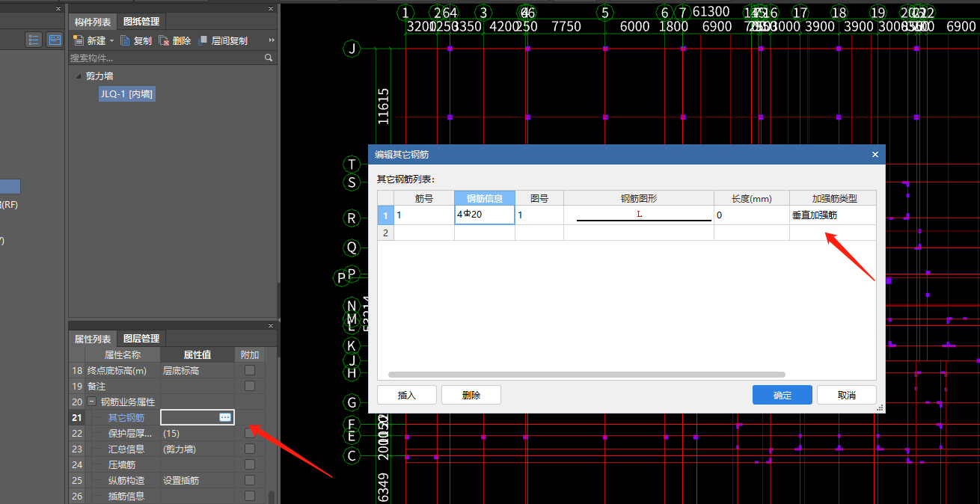
Task: Switch to list view icon in left panel
Action: coord(34,40)
